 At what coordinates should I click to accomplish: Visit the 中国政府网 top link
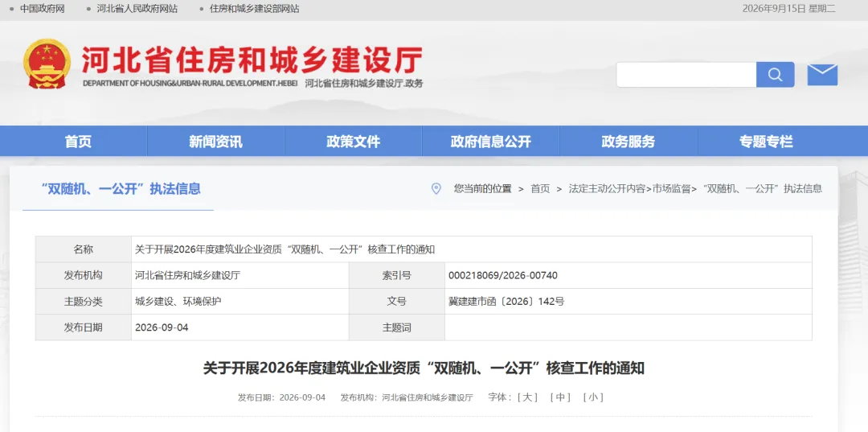pyautogui.click(x=43, y=9)
